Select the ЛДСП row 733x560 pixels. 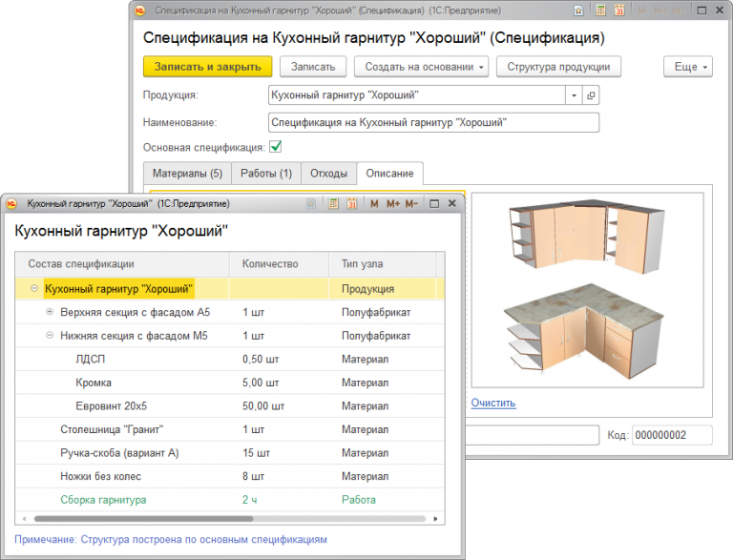point(229,359)
